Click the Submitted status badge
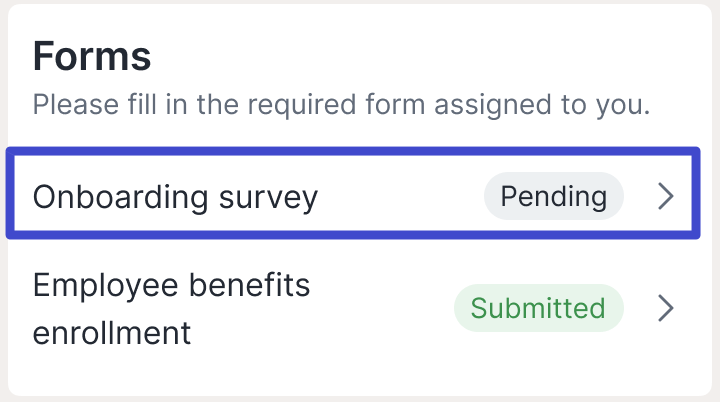This screenshot has height=402, width=720. [x=538, y=308]
